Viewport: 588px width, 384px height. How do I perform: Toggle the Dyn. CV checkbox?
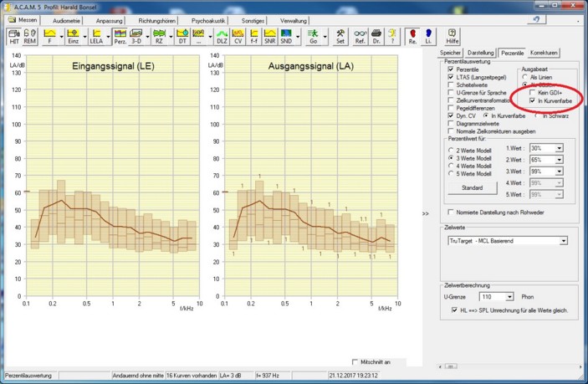coord(451,115)
